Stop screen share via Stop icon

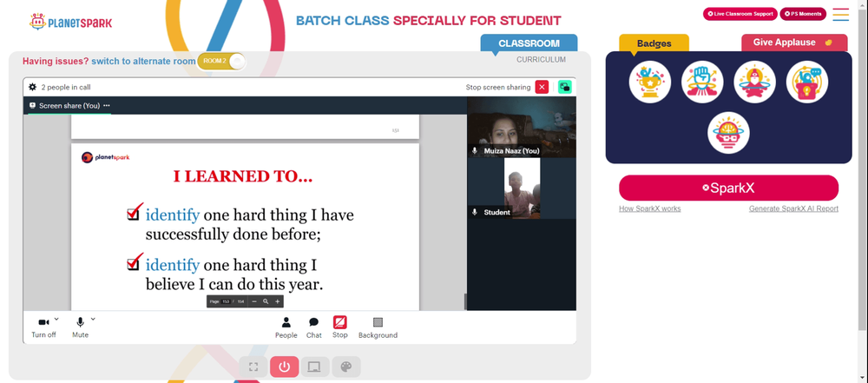click(x=340, y=327)
